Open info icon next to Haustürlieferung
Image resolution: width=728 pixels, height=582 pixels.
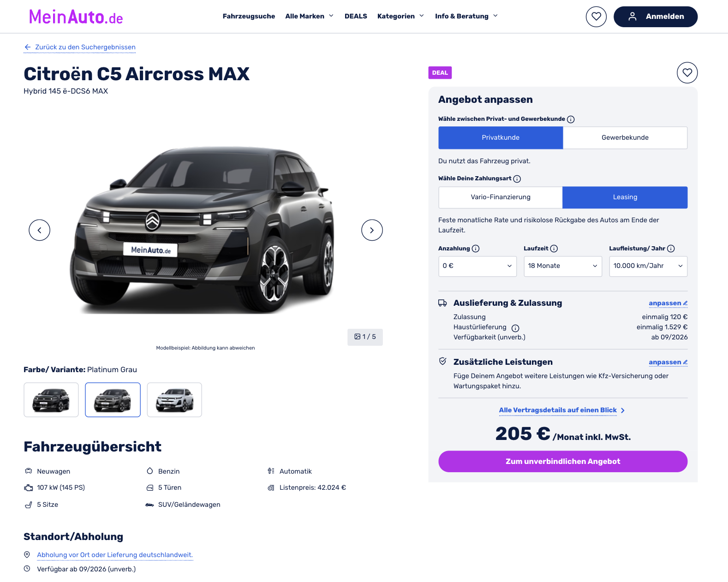pos(515,328)
